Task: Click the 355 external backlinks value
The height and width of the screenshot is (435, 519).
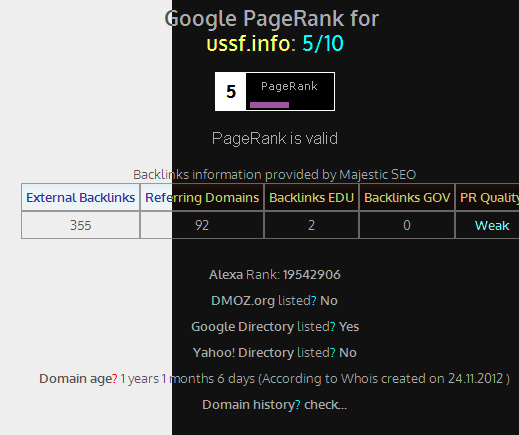Action: click(x=81, y=225)
